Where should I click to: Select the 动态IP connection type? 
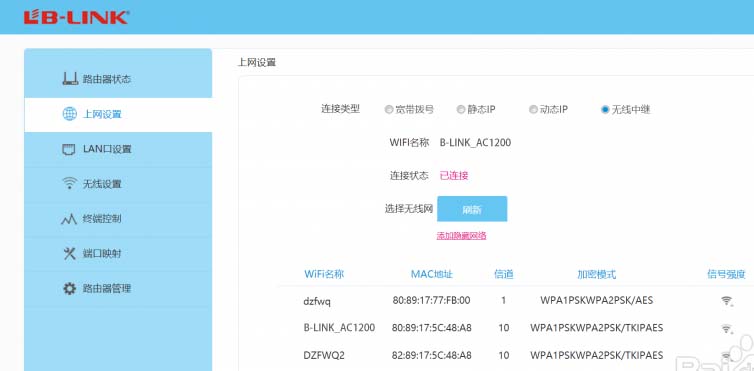[x=532, y=110]
